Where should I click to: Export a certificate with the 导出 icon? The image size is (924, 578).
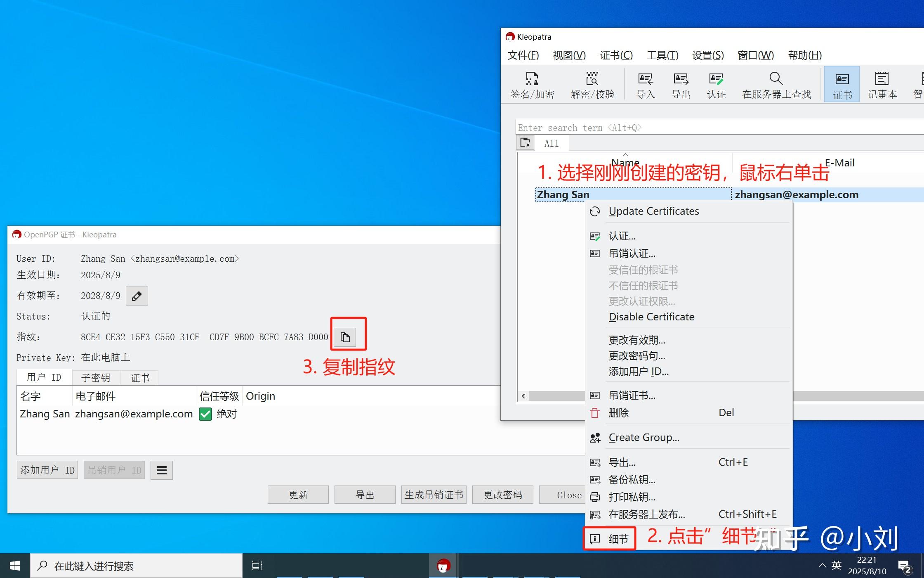point(681,85)
